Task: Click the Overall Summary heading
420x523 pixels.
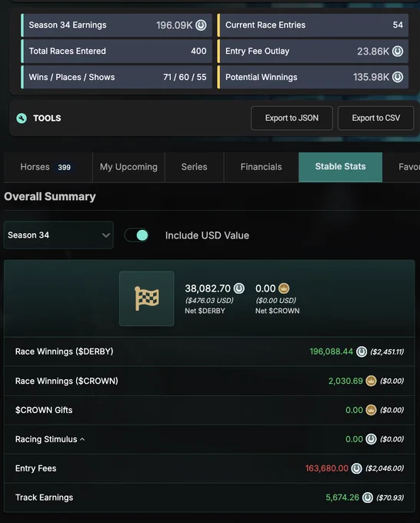Action: click(x=50, y=196)
